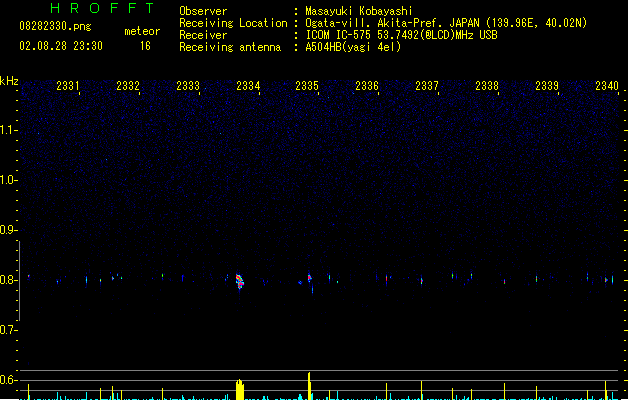Click the 2340 time marker
Screen dimensions: 629x400
[x=607, y=86]
